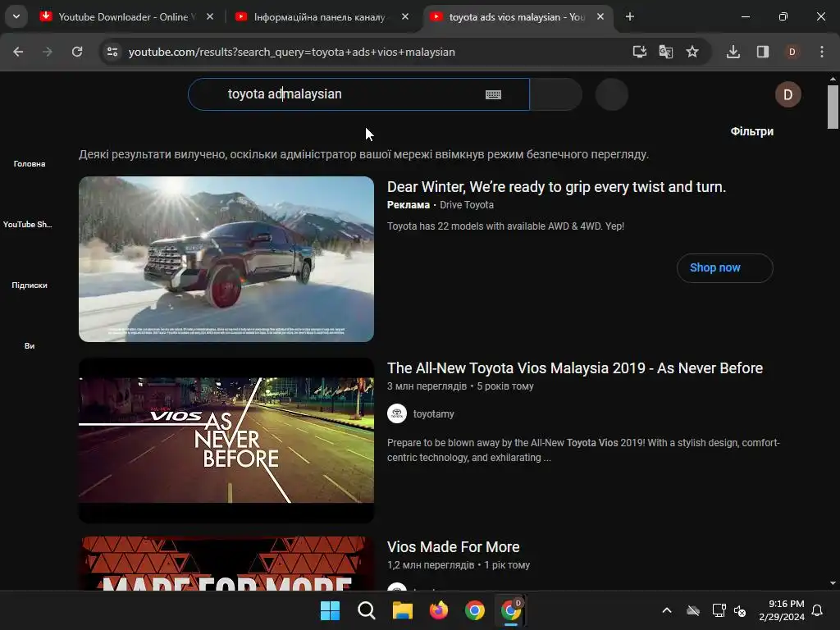This screenshot has width=840, height=630.
Task: Open YouTube Shorts in the sidebar
Action: pos(28,225)
